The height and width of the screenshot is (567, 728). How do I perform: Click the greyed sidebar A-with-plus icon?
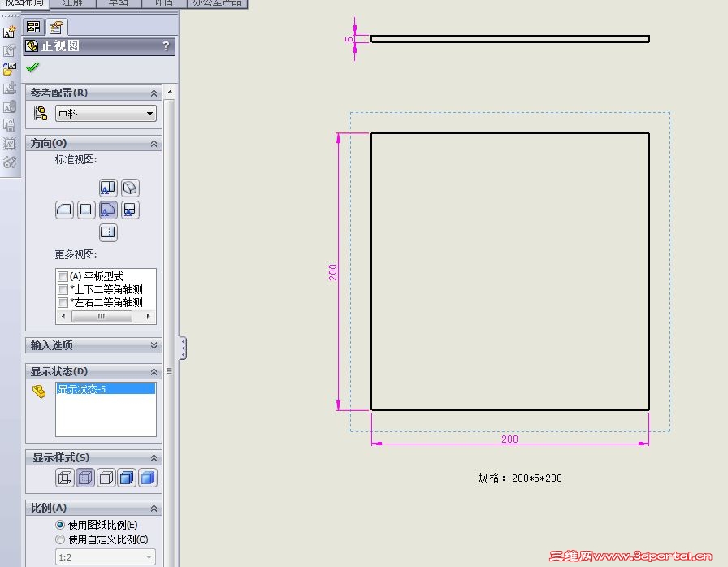(x=9, y=88)
